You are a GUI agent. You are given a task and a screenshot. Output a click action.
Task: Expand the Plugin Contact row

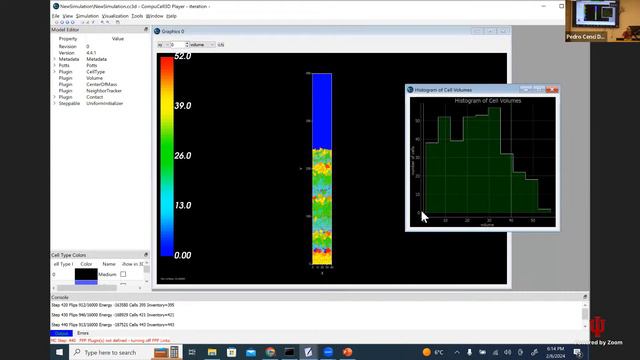coord(54,97)
